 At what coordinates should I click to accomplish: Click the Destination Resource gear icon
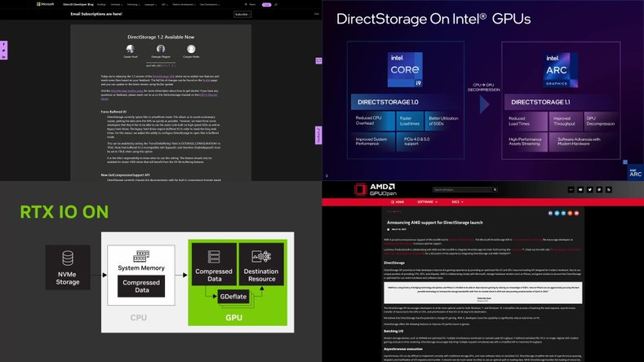[x=261, y=257]
